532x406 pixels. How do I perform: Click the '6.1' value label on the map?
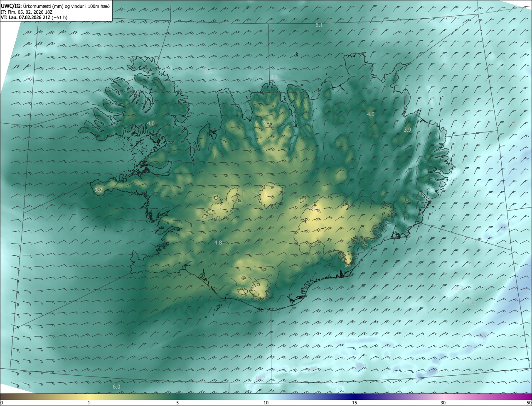click(x=319, y=25)
